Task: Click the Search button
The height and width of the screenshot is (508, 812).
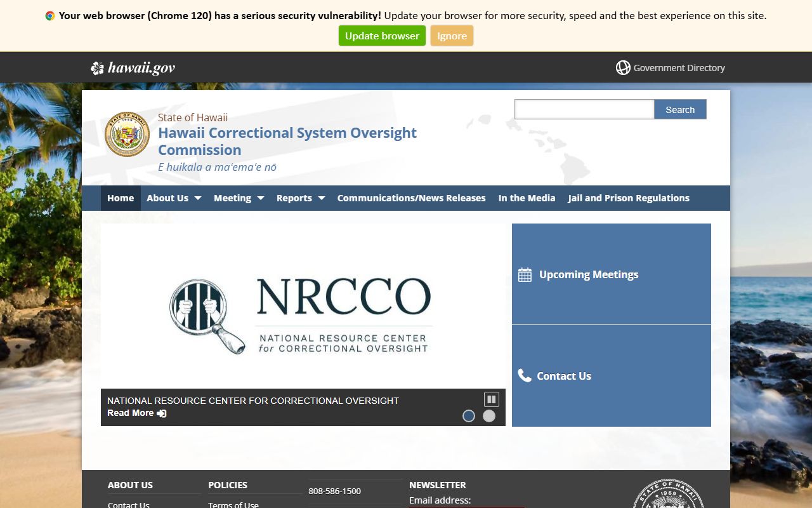Action: click(680, 109)
